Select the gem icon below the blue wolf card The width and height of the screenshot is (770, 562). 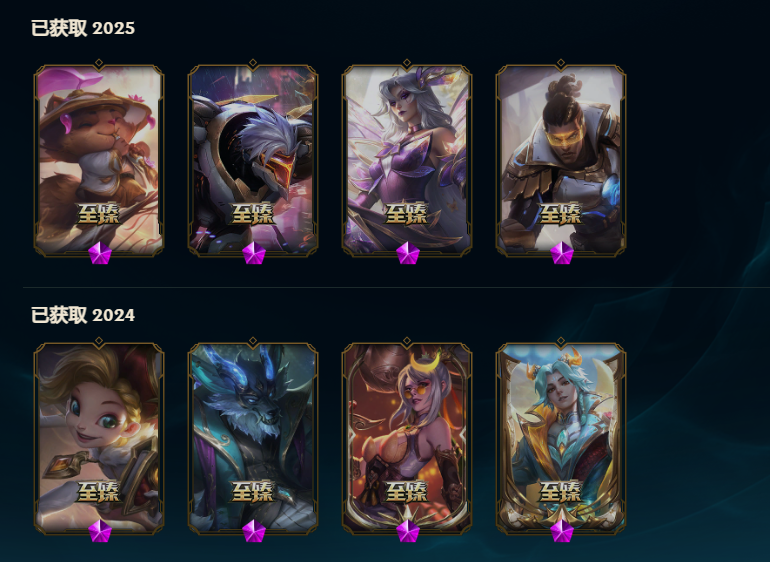(x=254, y=531)
